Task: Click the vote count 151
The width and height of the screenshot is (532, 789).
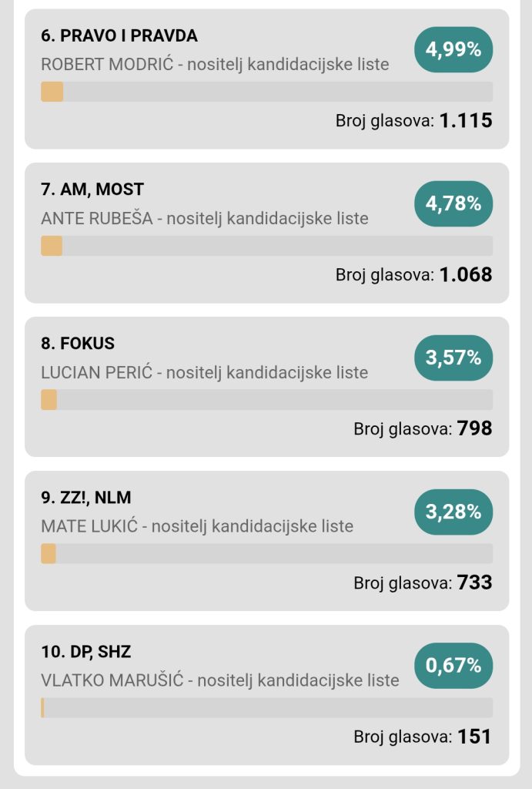Action: pos(474,737)
